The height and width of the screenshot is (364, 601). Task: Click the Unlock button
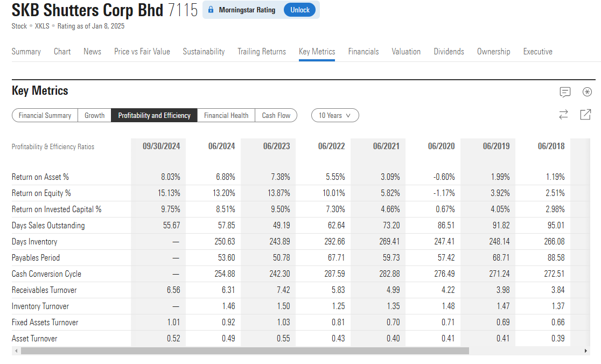pos(300,10)
